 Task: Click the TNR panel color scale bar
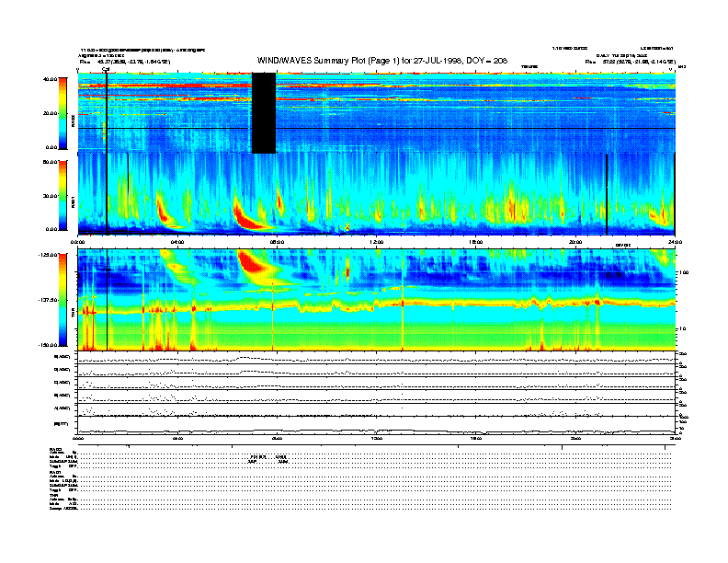click(63, 300)
